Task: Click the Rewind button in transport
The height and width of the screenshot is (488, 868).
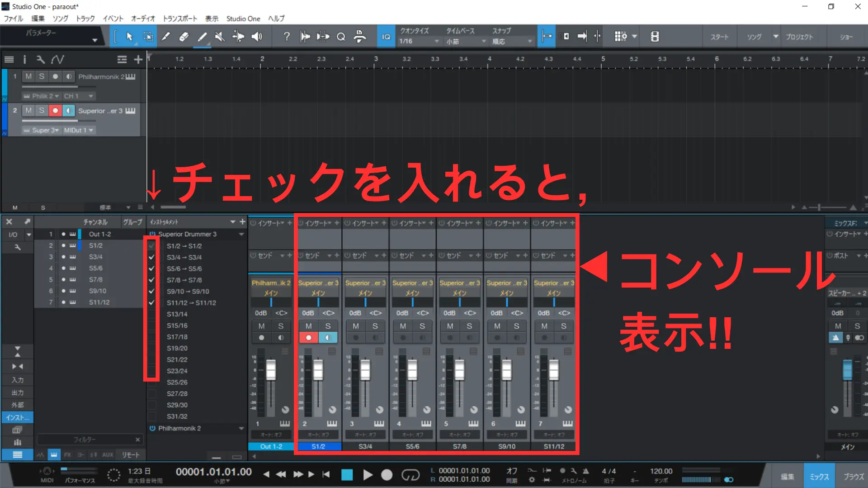Action: (281, 474)
